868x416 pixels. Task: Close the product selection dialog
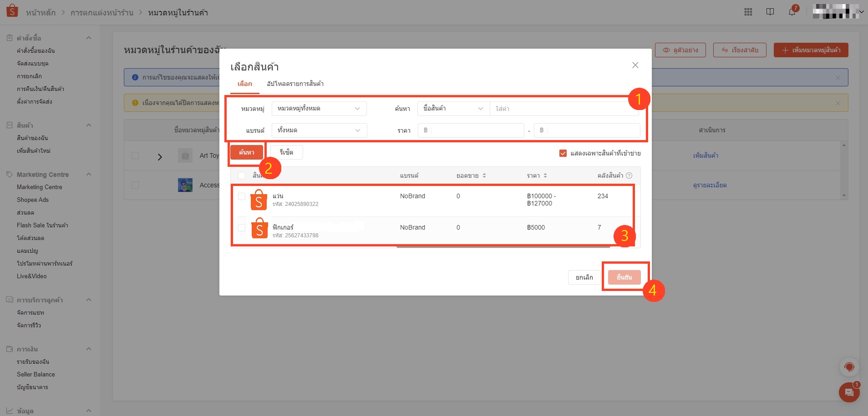(x=635, y=65)
